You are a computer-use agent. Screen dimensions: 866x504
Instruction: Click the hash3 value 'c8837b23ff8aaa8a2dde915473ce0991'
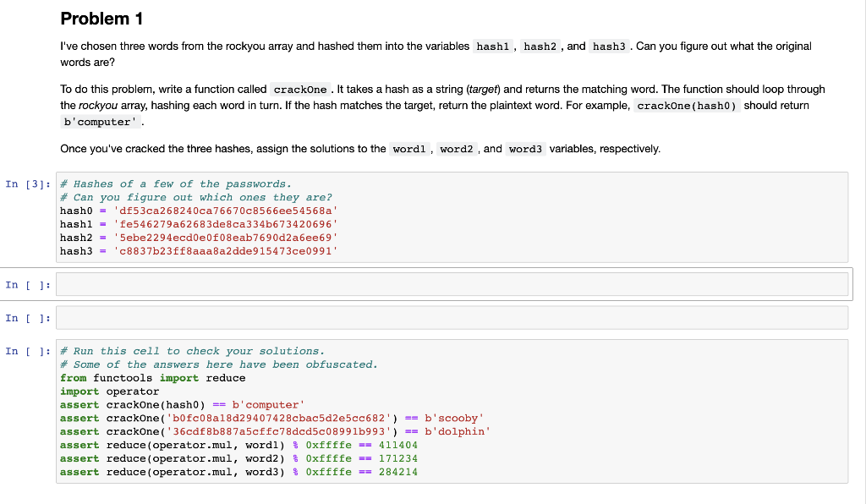click(225, 251)
